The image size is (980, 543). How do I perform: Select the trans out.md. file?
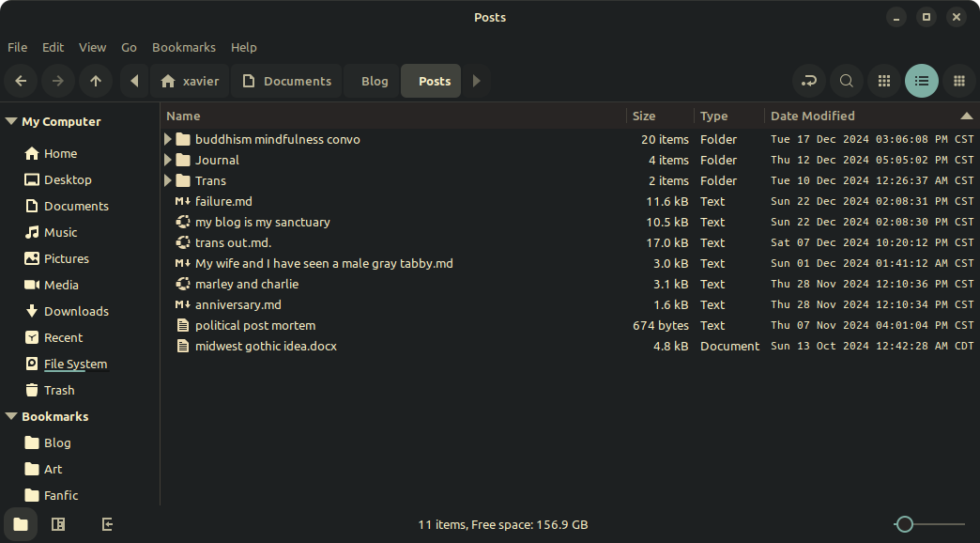[233, 242]
